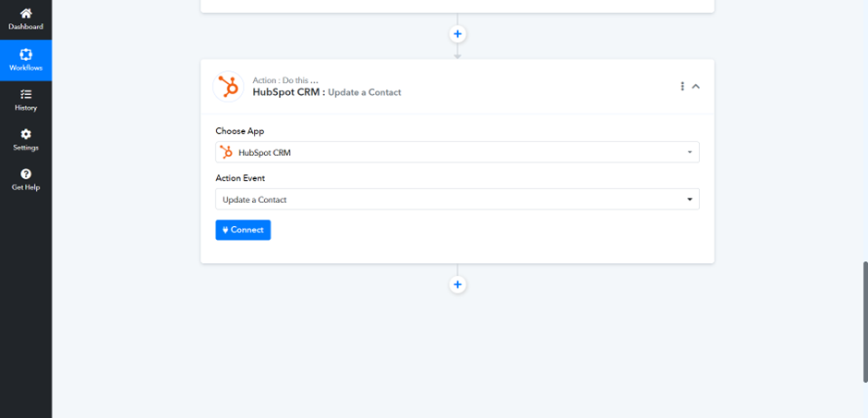The image size is (868, 418).
Task: Open the three-dot menu of HubSpot action
Action: click(682, 86)
